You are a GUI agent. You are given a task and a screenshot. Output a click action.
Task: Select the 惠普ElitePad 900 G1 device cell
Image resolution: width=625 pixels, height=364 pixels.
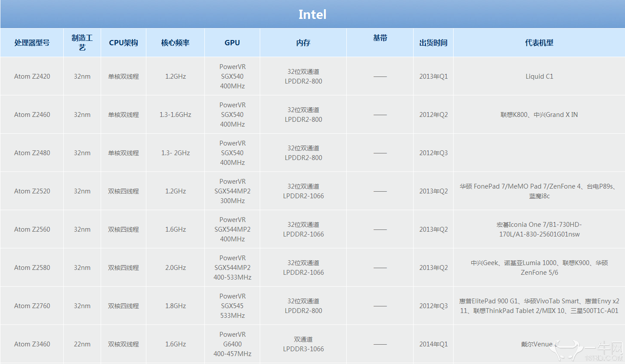pyautogui.click(x=539, y=306)
